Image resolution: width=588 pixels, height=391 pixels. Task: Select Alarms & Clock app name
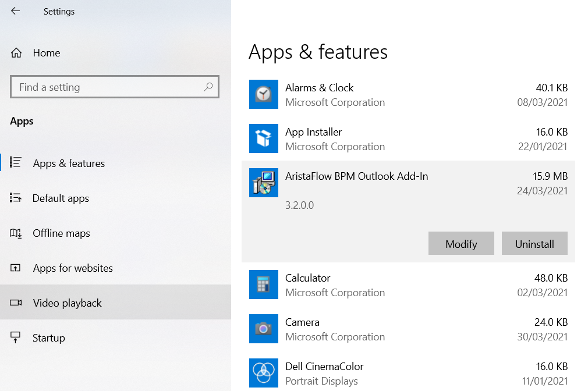click(x=320, y=88)
